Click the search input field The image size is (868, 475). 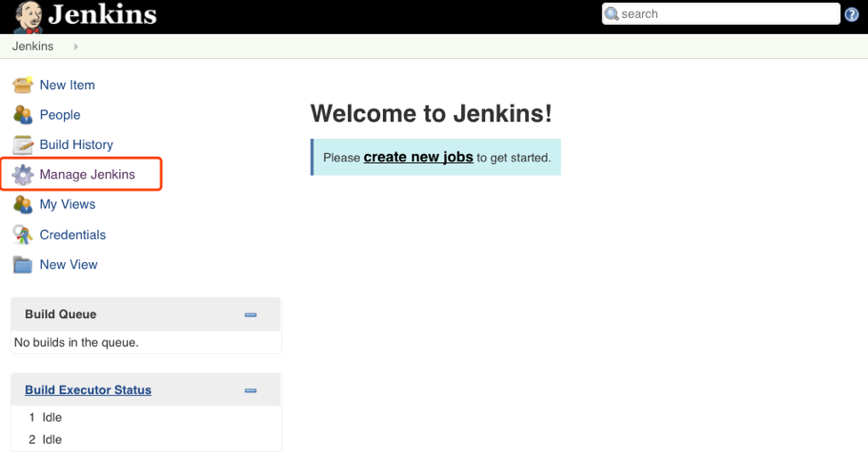click(721, 14)
